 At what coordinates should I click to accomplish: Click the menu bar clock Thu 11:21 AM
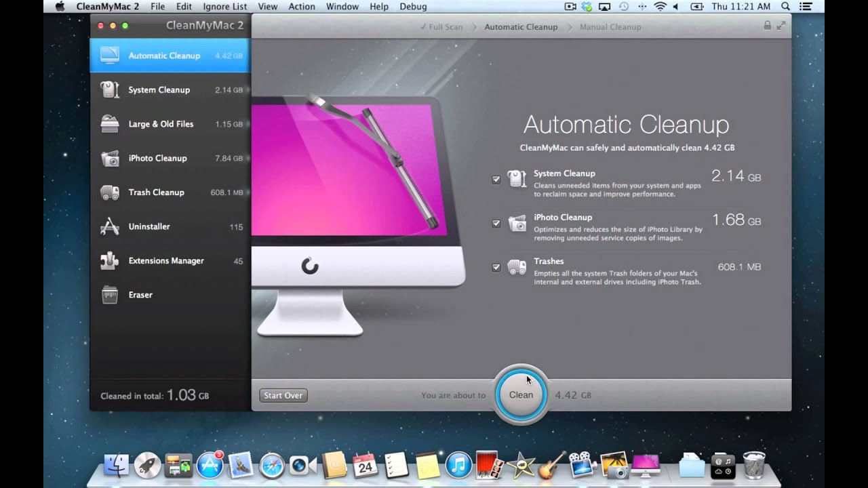[741, 7]
